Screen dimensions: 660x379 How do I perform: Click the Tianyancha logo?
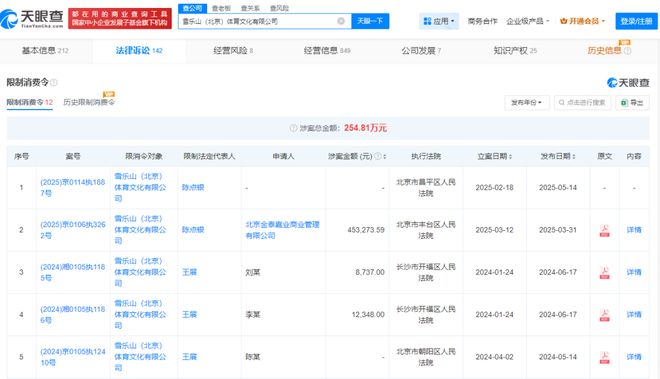tap(32, 19)
